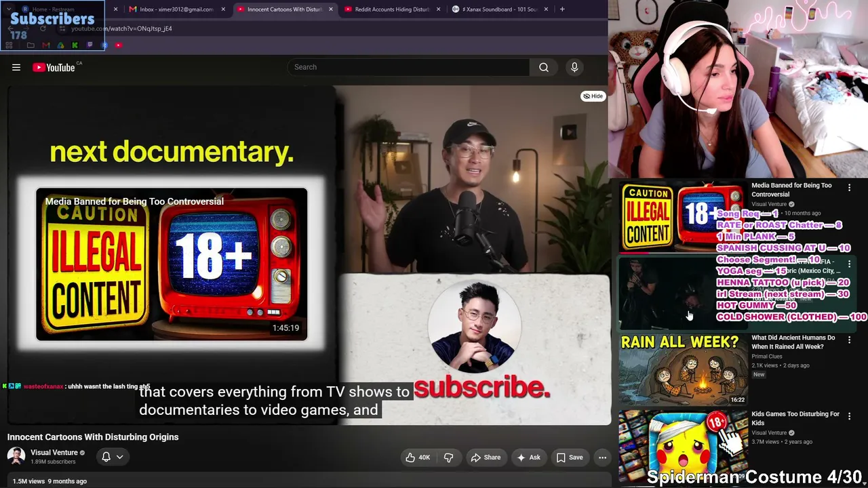This screenshot has width=868, height=488.
Task: Start voice search with the microphone
Action: click(x=574, y=67)
